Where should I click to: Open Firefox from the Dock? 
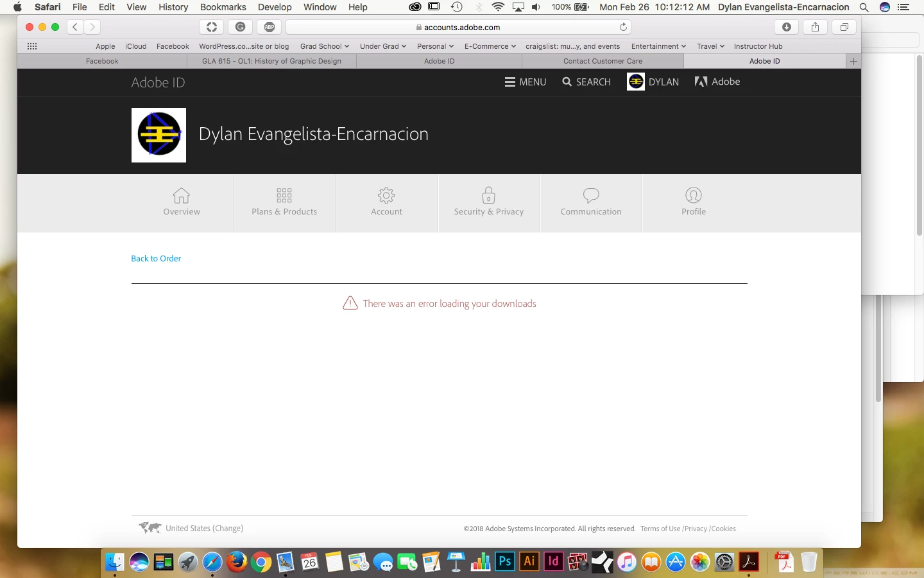coord(237,562)
